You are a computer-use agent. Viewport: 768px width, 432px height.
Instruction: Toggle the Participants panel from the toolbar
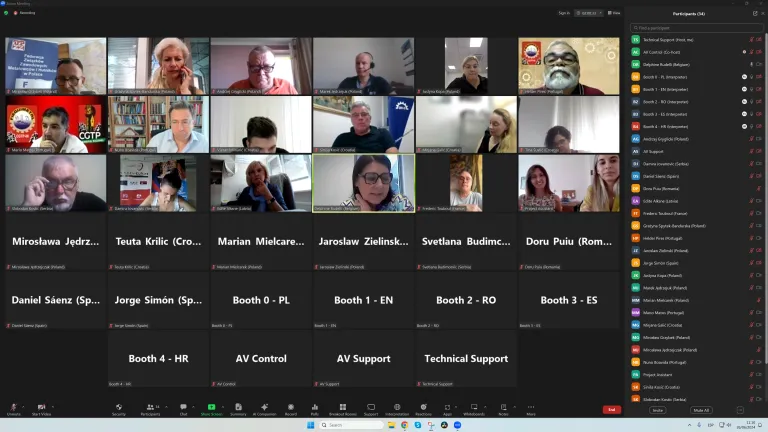click(x=150, y=409)
